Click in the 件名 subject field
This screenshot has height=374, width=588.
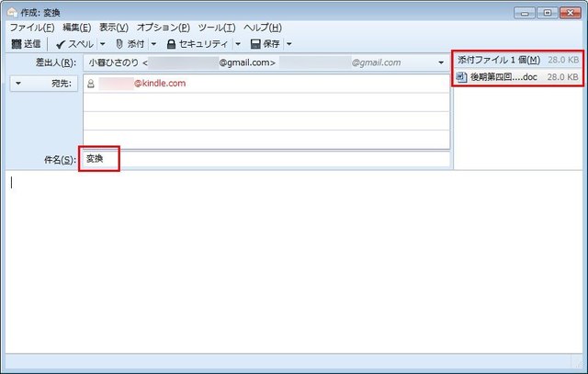276,159
